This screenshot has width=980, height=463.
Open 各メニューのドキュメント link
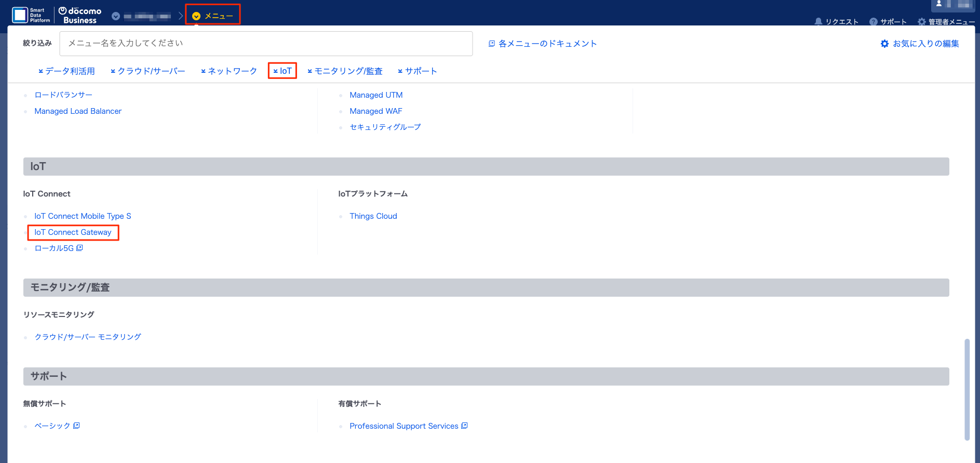tap(543, 44)
